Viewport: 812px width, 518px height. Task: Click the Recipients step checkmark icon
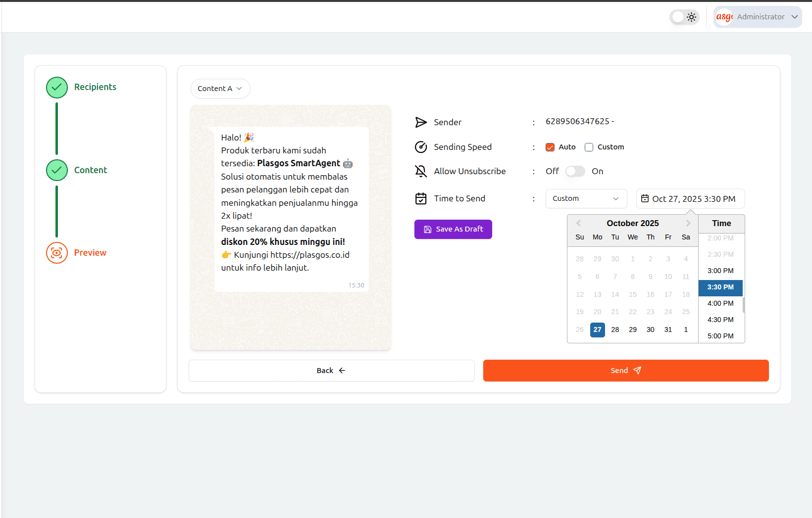[x=57, y=88]
